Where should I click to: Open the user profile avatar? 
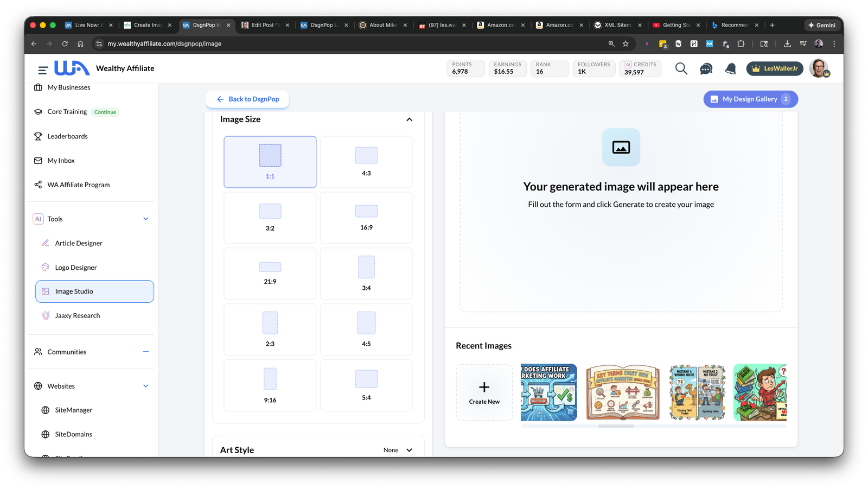click(x=819, y=68)
